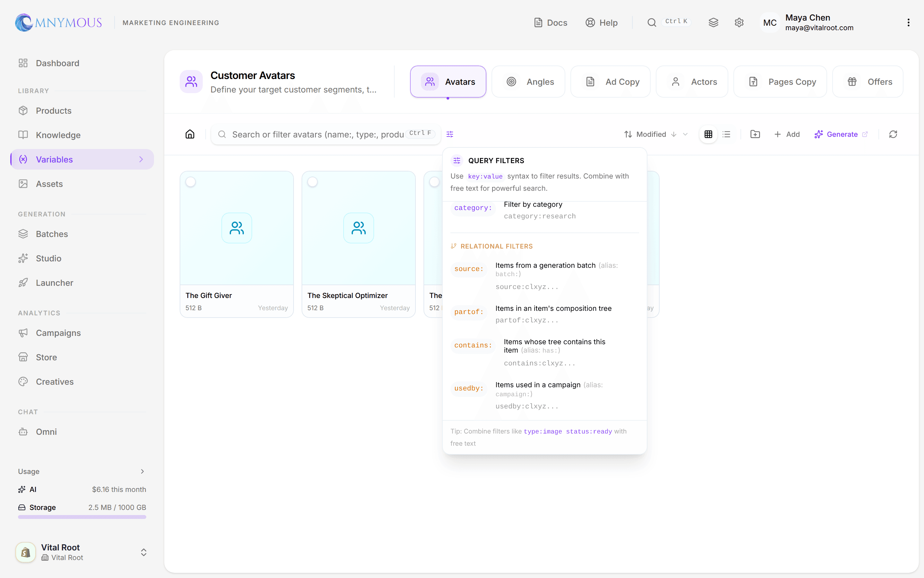
Task: Click the Add button
Action: click(787, 134)
